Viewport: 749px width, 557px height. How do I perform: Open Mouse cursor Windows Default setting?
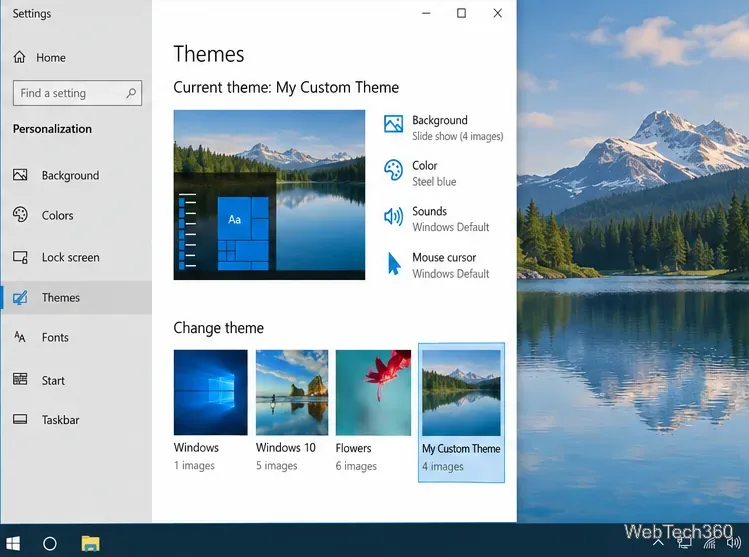coord(439,265)
